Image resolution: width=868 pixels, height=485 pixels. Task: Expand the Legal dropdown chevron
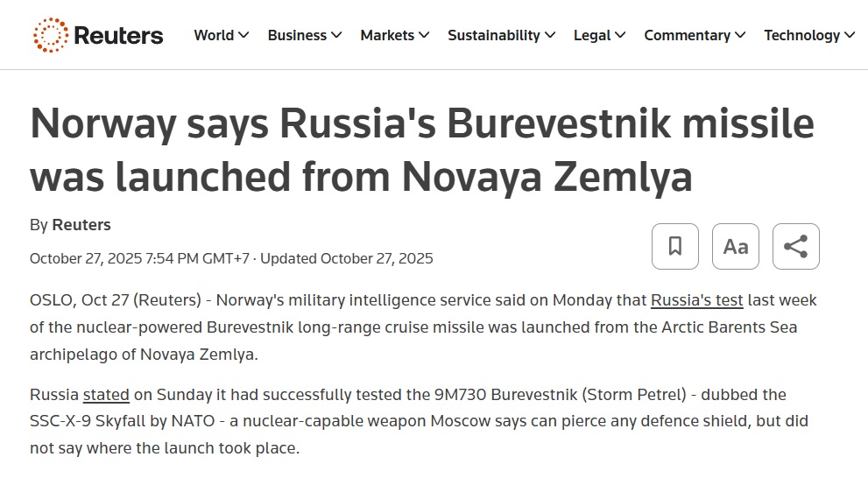coord(620,35)
